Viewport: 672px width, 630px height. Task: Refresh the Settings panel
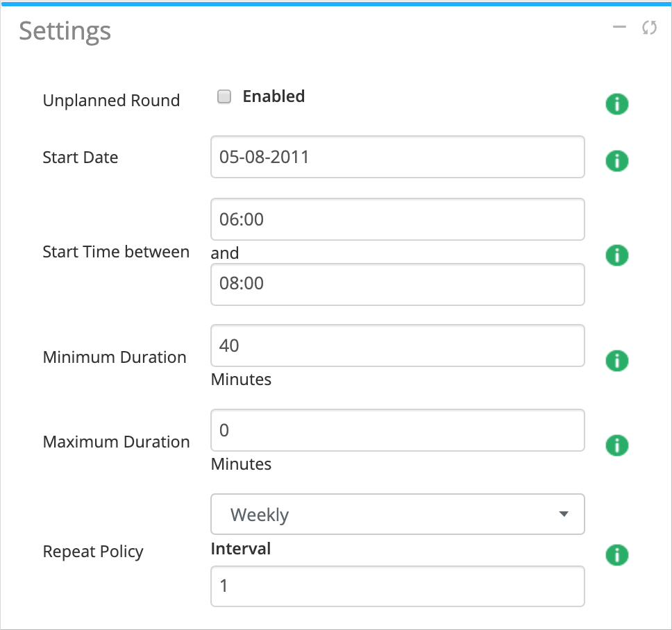coord(649,28)
